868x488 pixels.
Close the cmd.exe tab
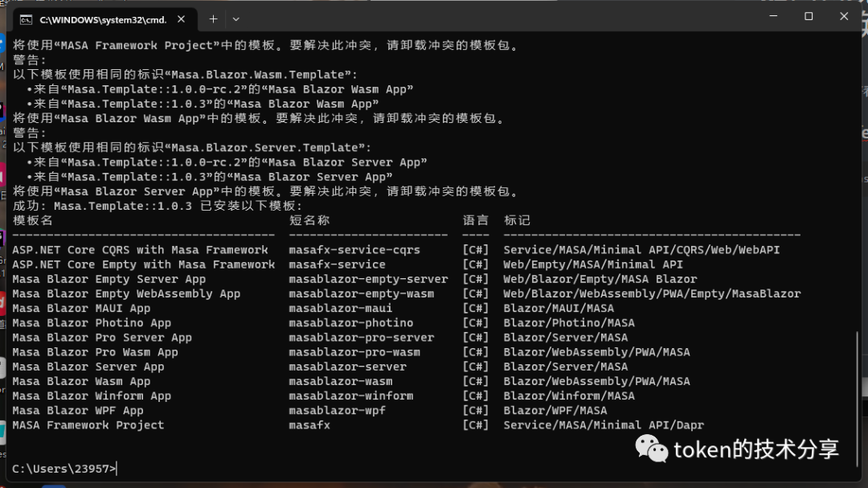[181, 19]
